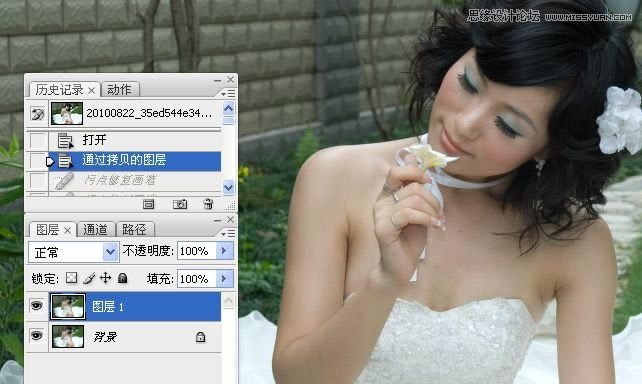The image size is (642, 384).
Task: Click create new document from current state icon
Action: coord(149,204)
